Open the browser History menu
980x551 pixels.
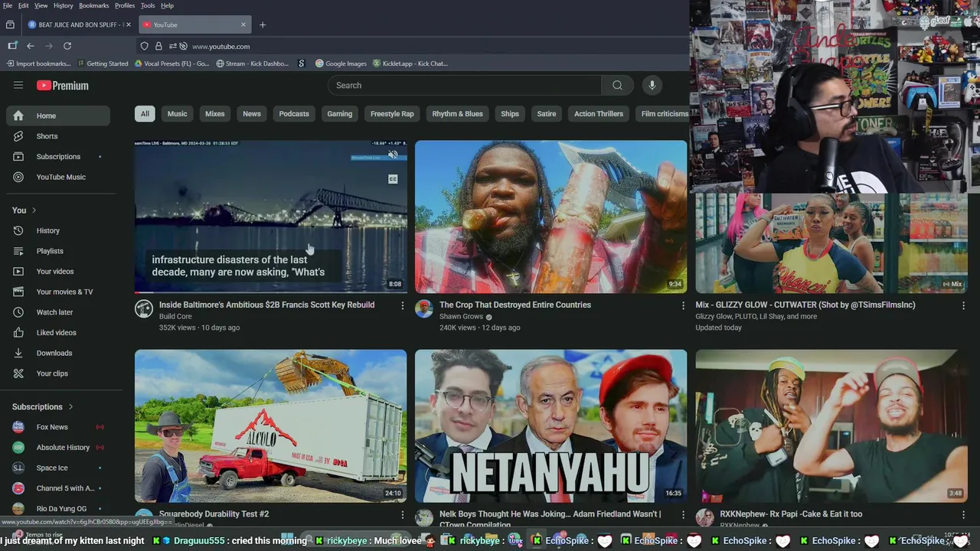[x=64, y=5]
